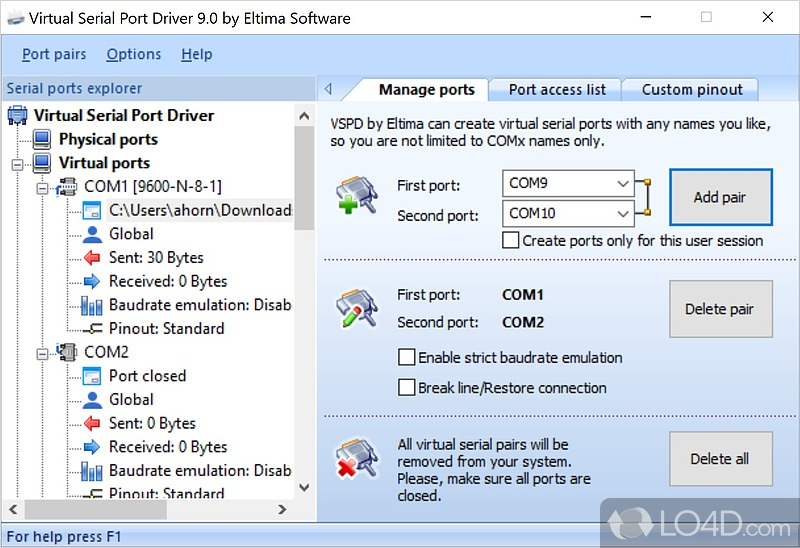Collapse the COM2 tree node
The height and width of the screenshot is (548, 800).
click(x=42, y=354)
